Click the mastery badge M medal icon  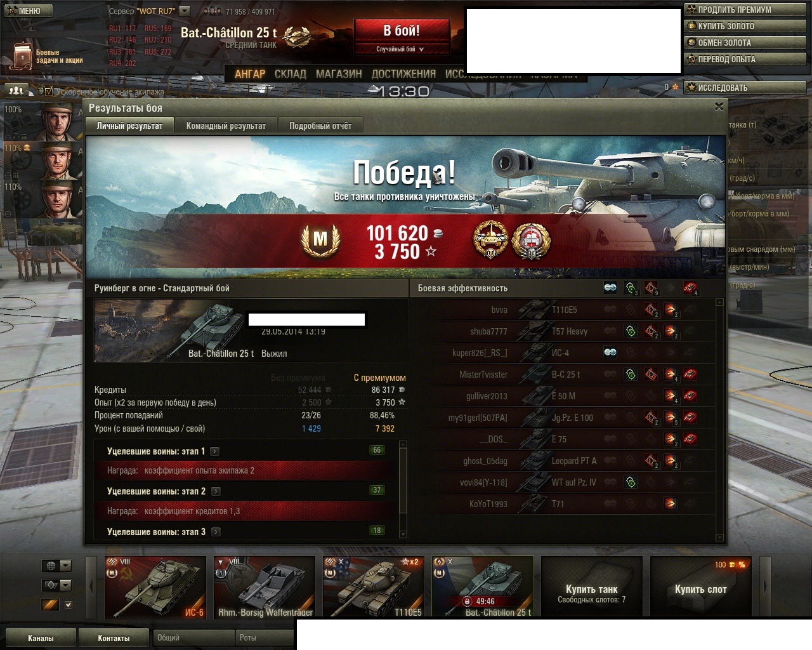click(x=320, y=239)
